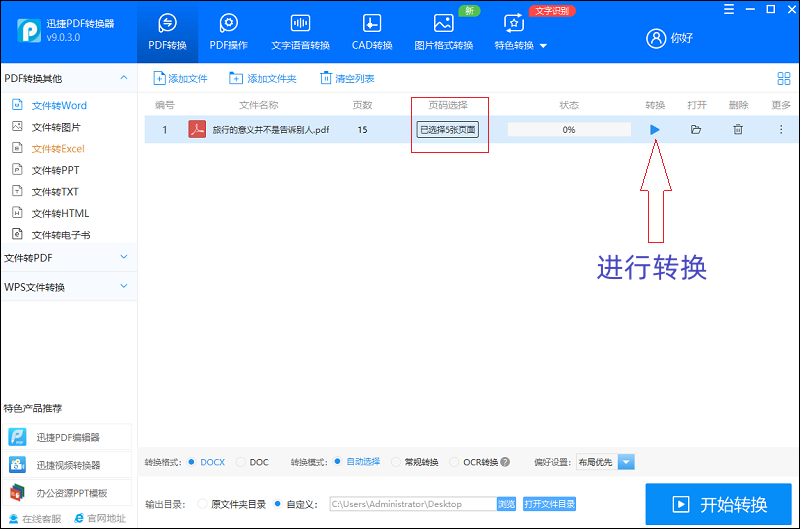Switch to the PDF操作 tab
The width and height of the screenshot is (800, 530).
click(229, 32)
